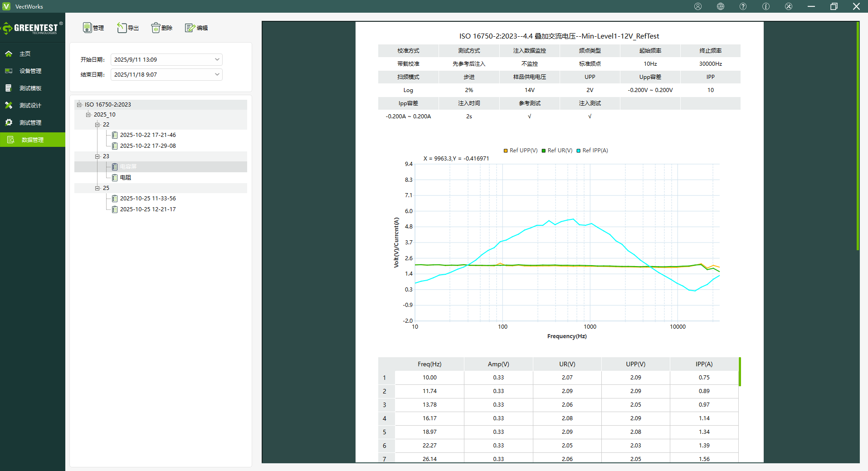Open the help question mark icon

[x=743, y=6]
